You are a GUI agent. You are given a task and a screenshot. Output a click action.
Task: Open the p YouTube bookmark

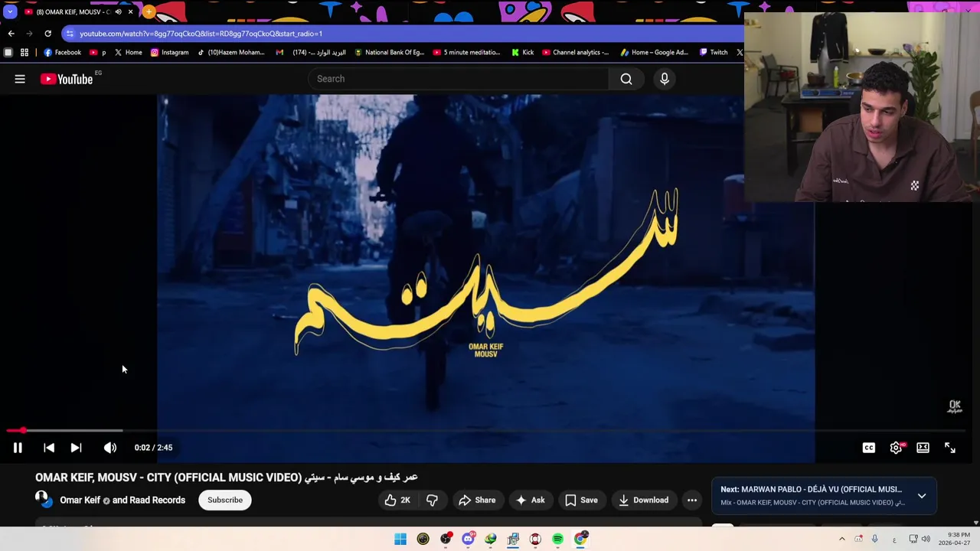click(x=98, y=53)
